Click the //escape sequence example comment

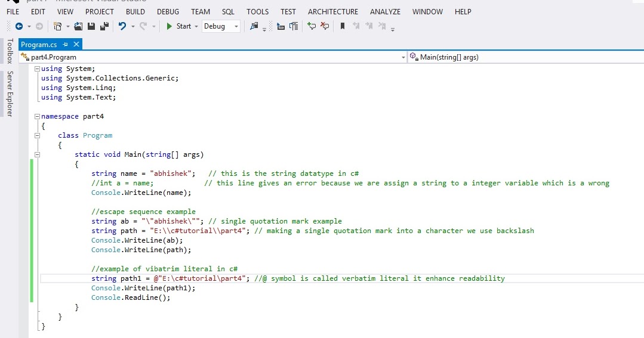[x=143, y=212]
